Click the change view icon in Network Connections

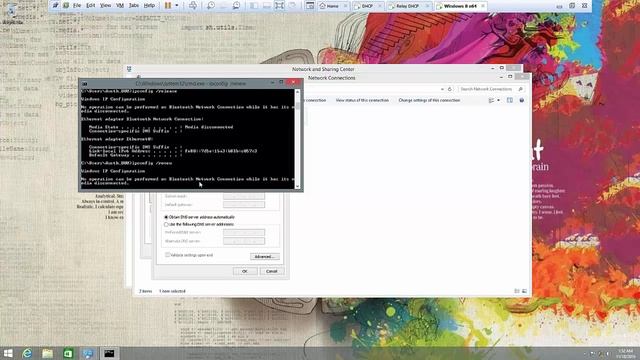tap(491, 100)
